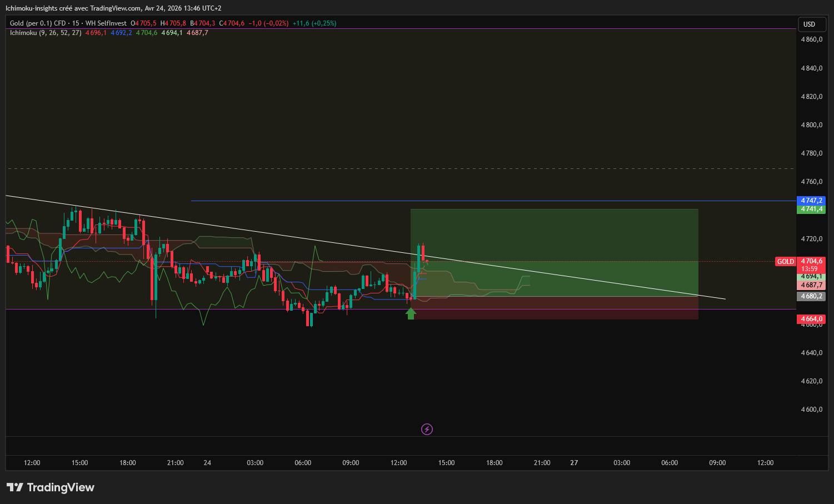Select the red stop-loss zone of position

click(x=554, y=308)
